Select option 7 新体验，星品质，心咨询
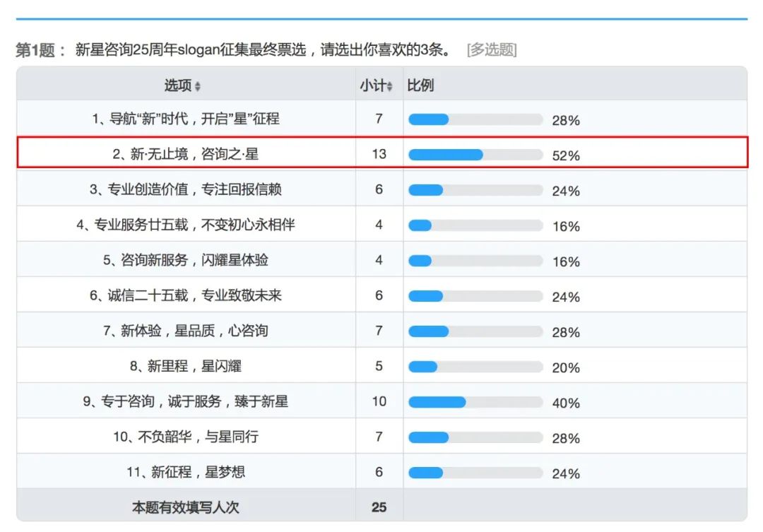Screen dimensions: 763x532 (186, 331)
